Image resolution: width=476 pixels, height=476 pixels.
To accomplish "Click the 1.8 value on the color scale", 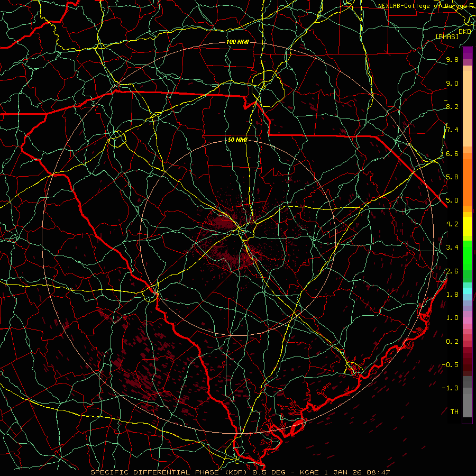I will pos(452,295).
